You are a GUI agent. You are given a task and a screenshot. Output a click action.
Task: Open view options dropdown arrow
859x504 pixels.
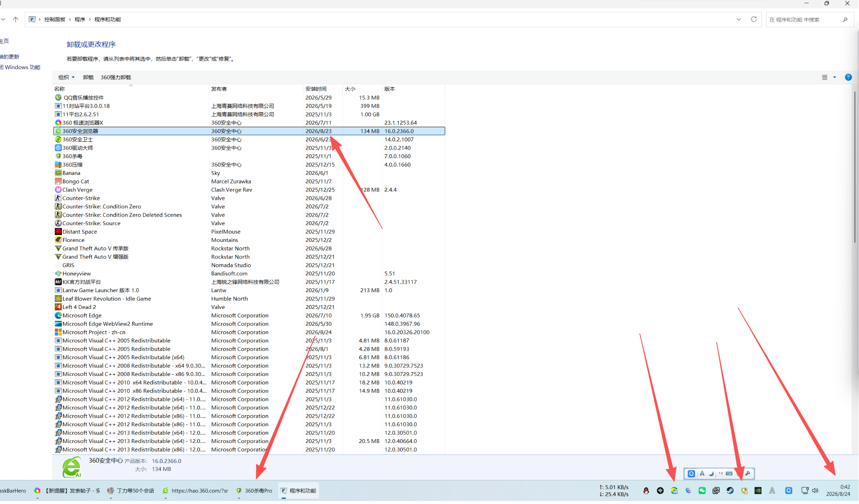[x=835, y=78]
